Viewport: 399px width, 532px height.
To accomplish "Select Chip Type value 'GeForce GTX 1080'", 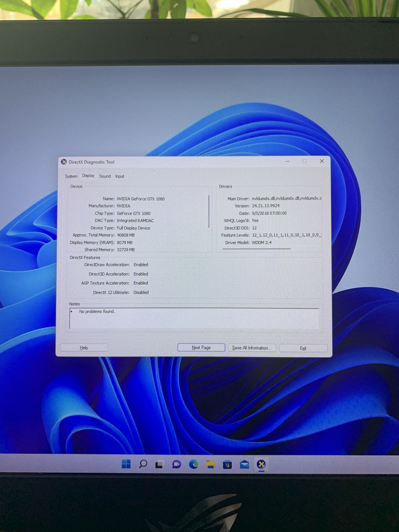I will coord(134,214).
